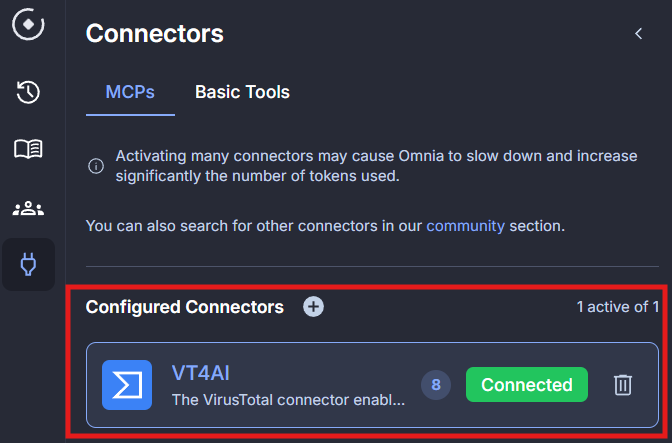672x443 pixels.
Task: Click the VT4AI connector name
Action: (x=201, y=374)
